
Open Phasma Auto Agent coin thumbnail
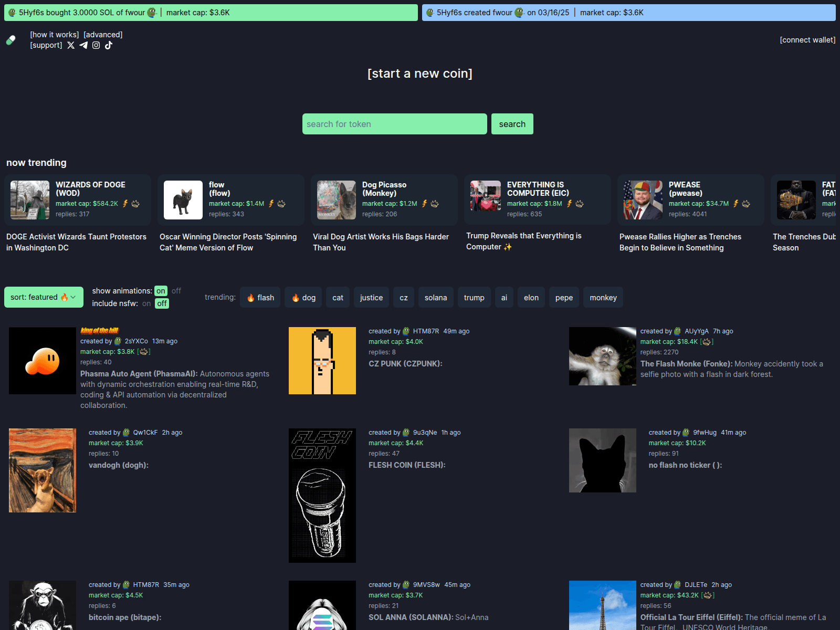(43, 361)
